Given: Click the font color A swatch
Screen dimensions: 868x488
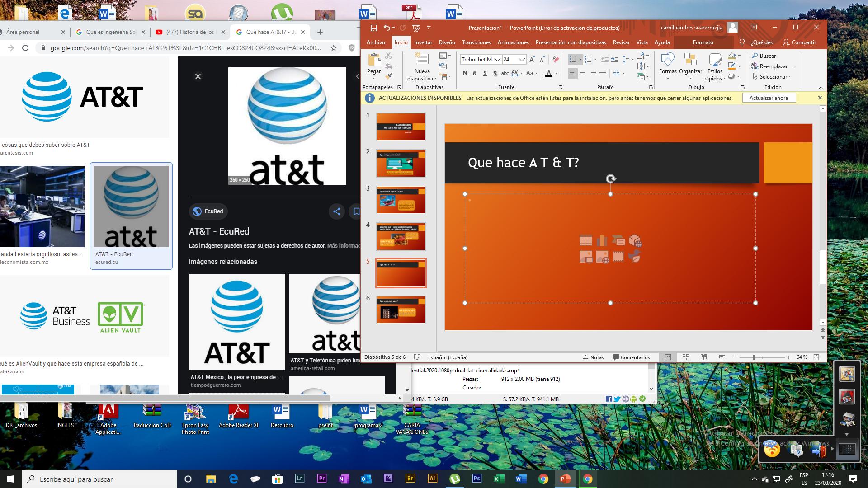Looking at the screenshot, I should point(549,73).
